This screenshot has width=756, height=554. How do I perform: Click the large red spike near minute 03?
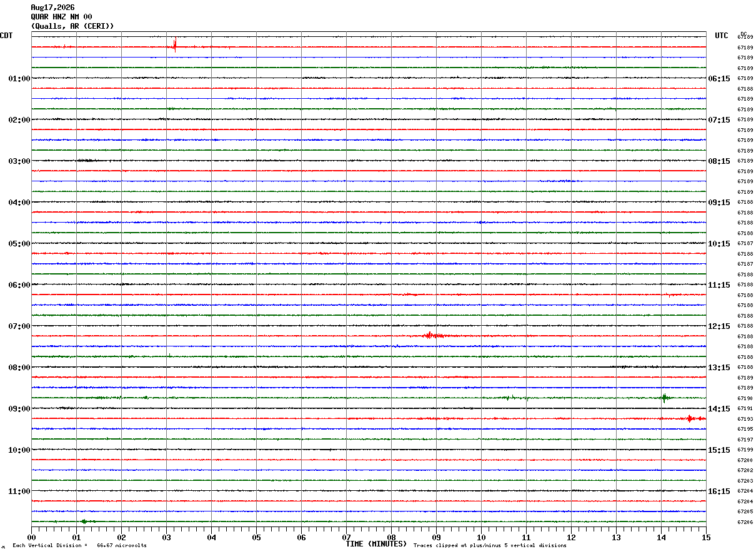pyautogui.click(x=175, y=45)
